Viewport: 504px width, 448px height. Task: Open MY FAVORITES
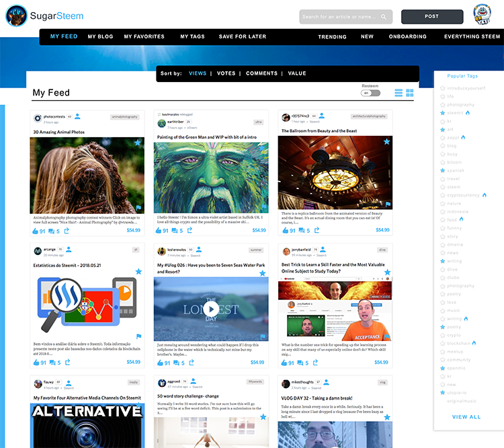coord(144,37)
